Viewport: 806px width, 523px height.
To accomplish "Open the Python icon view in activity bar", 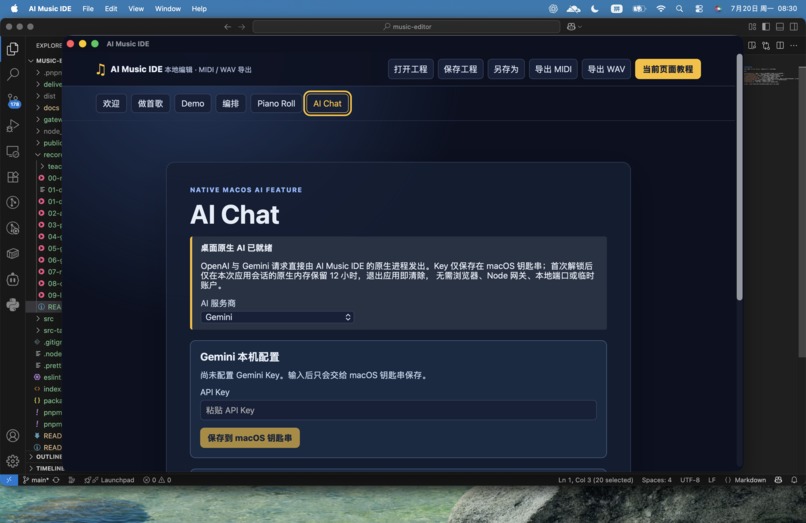I will [x=13, y=305].
